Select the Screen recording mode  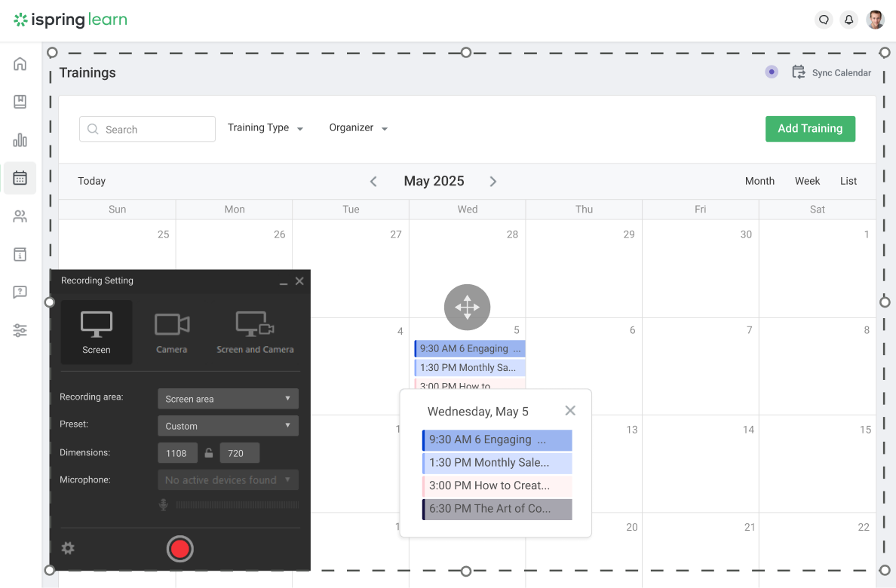coord(96,332)
